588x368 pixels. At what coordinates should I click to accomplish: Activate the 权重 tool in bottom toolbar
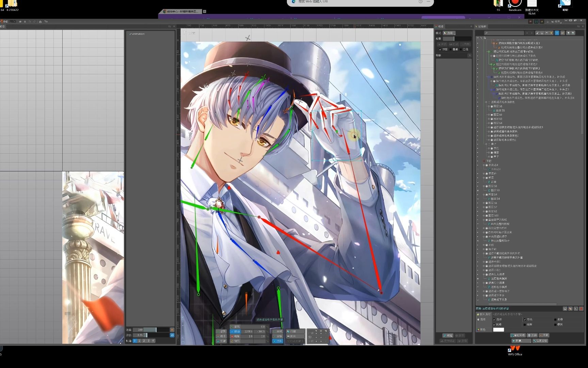(221, 336)
